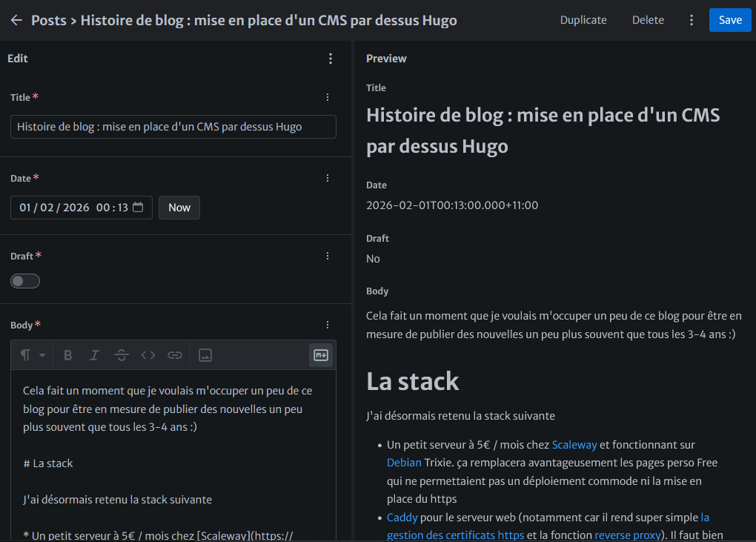Insert inline code with the code icon
The height and width of the screenshot is (542, 756).
click(x=148, y=355)
